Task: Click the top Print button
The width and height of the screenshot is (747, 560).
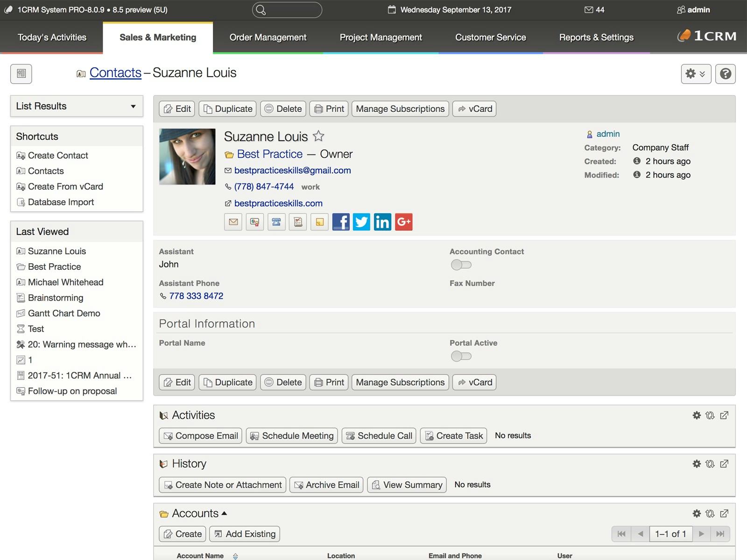Action: coord(329,109)
